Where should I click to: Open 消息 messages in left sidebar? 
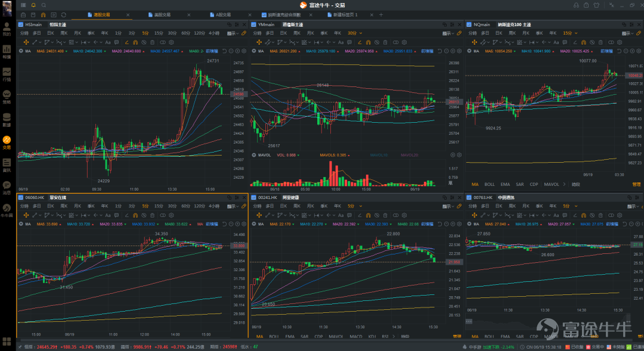click(7, 188)
